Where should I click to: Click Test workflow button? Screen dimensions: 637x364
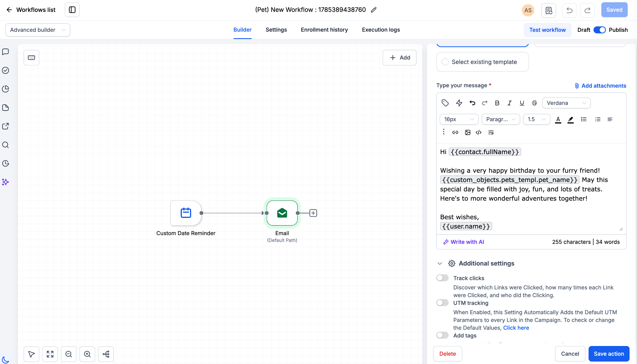[547, 30]
